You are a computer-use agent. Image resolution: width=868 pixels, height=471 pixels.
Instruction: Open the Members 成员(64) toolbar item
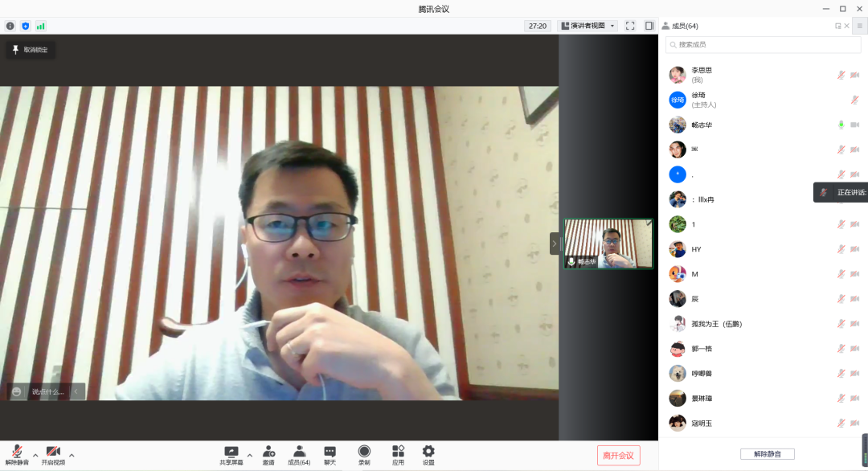299,453
